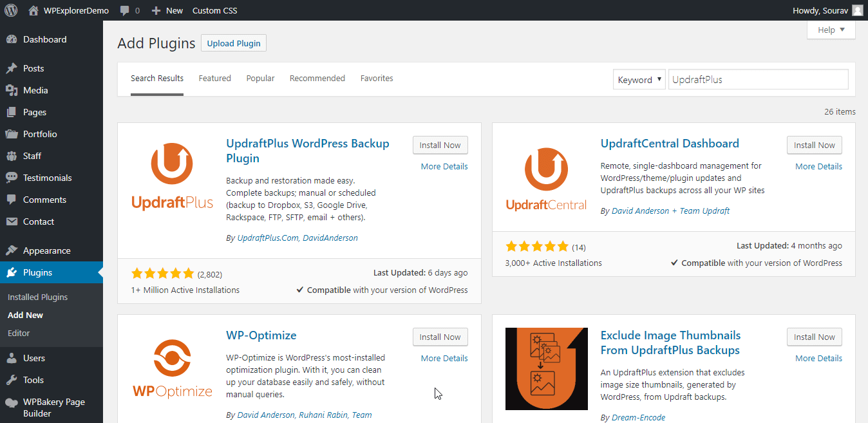Screen dimensions: 868x423
Task: Open the WPBakery Page Builder icon
Action: (14, 402)
